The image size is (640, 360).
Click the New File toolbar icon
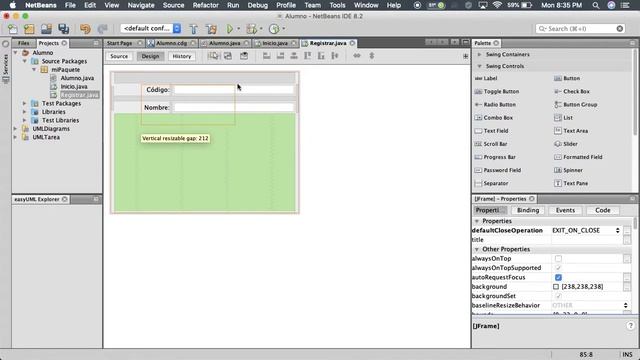13,29
